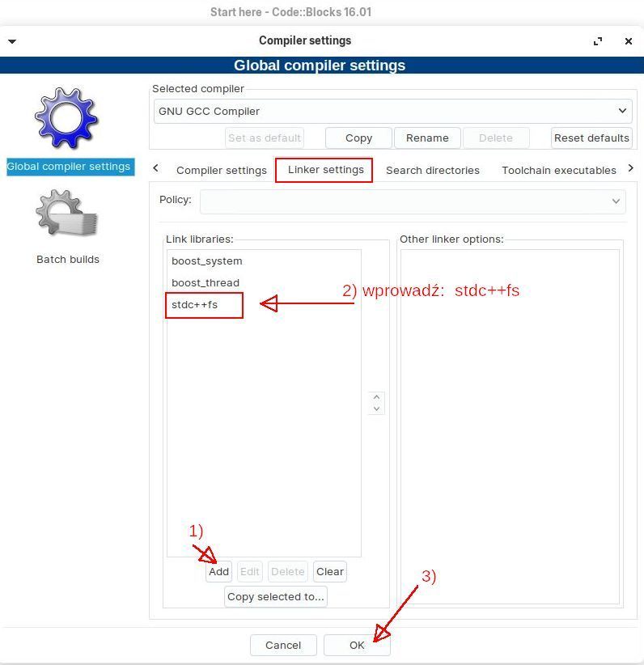
Task: Select the boost_thread library entry
Action: [x=264, y=282]
